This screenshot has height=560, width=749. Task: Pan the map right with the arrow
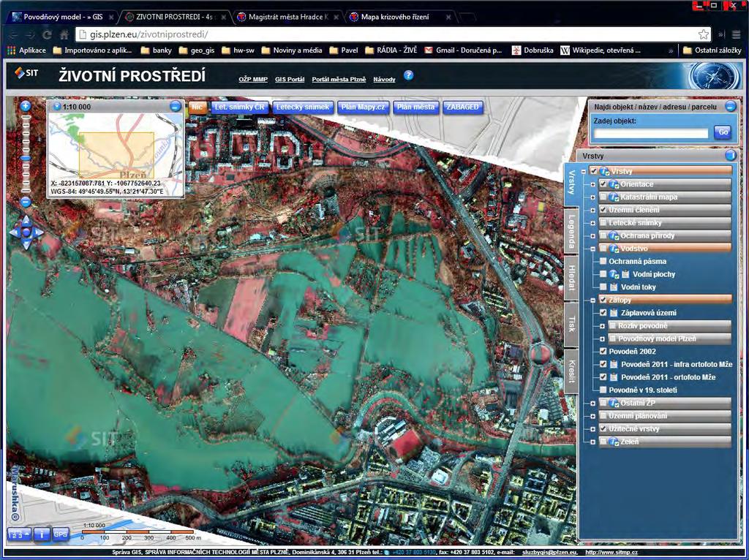(x=38, y=232)
